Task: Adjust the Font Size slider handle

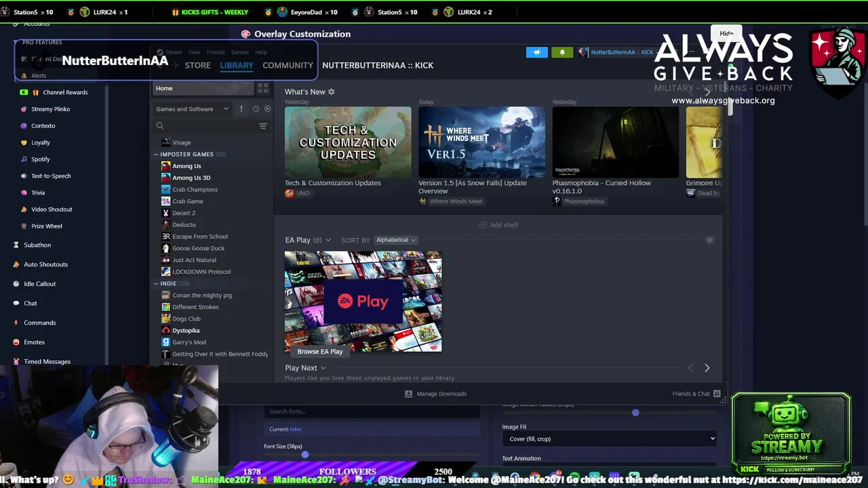Action: (x=305, y=455)
